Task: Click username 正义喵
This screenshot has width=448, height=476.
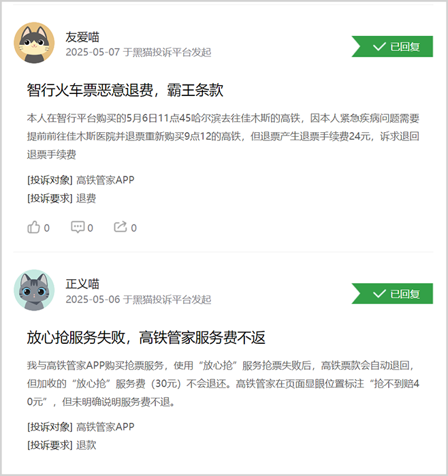Action: 82,284
